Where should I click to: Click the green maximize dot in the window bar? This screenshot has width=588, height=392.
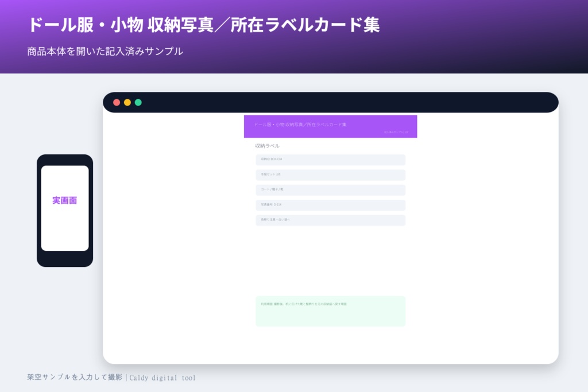[138, 102]
